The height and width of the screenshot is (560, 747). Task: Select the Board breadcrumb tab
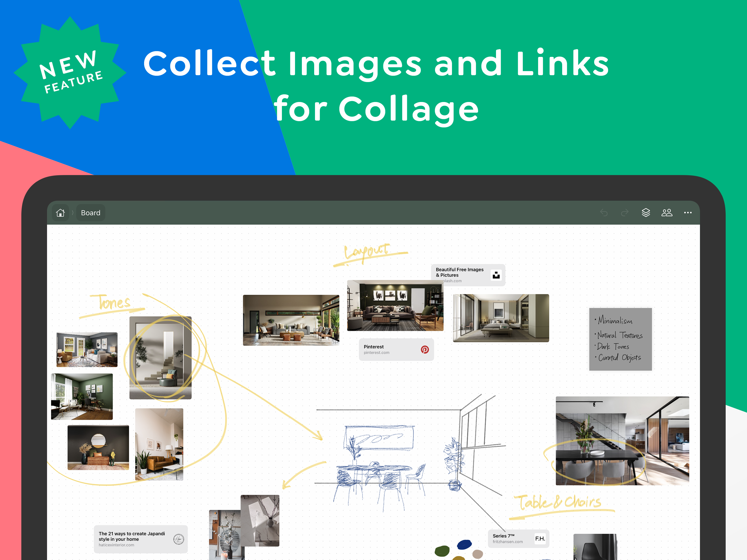90,212
